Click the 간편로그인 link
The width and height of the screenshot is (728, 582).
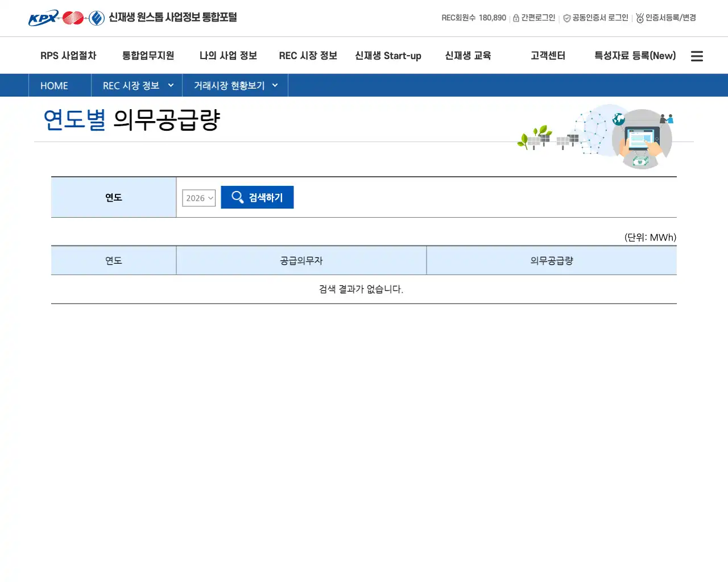pos(538,18)
